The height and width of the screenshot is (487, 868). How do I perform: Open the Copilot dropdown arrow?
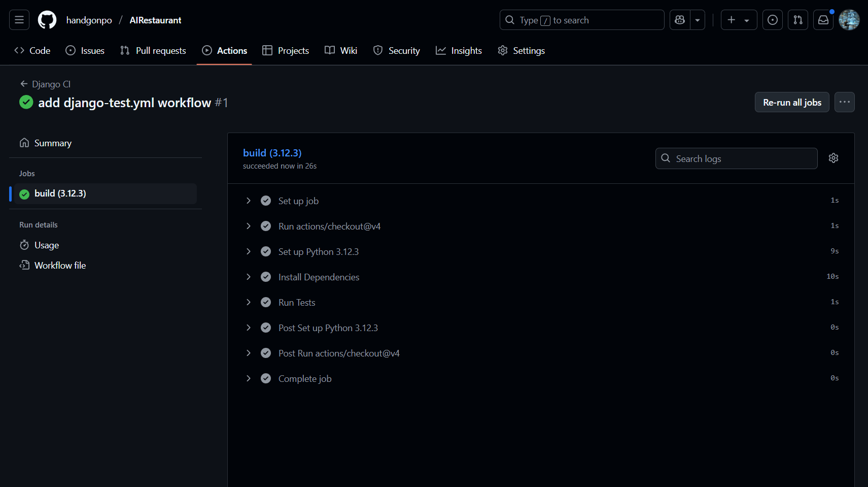pos(698,20)
